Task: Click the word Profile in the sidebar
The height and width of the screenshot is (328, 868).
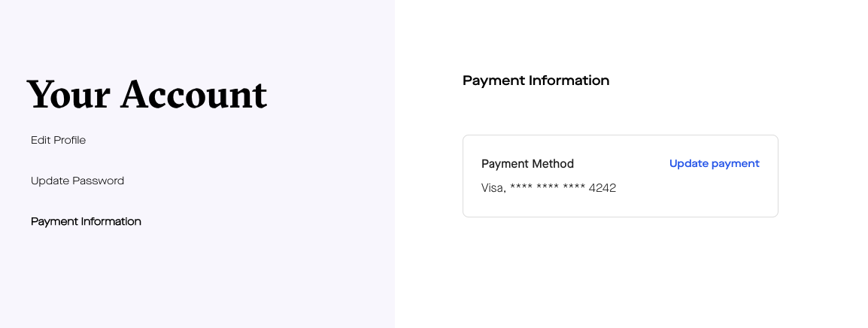Action: [69, 140]
